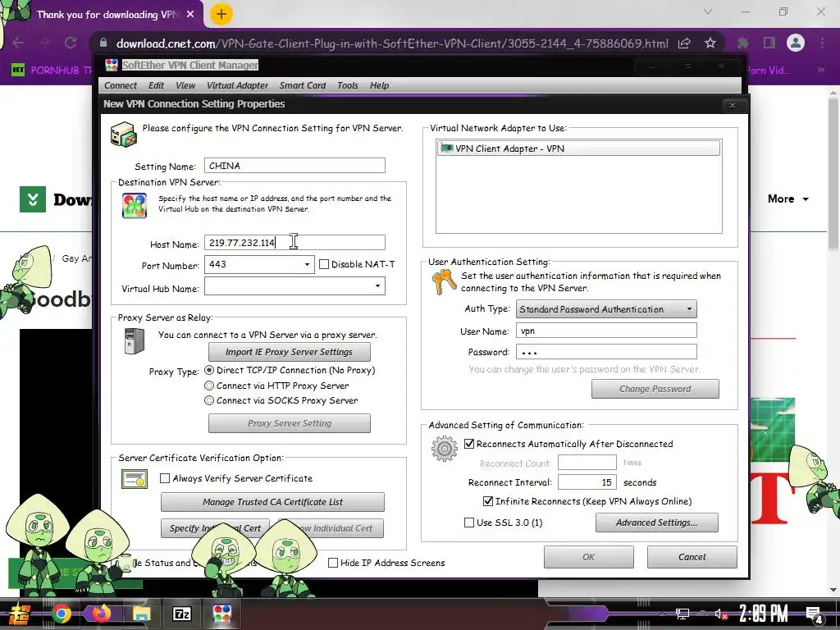Click the Windows Start button

[19, 614]
